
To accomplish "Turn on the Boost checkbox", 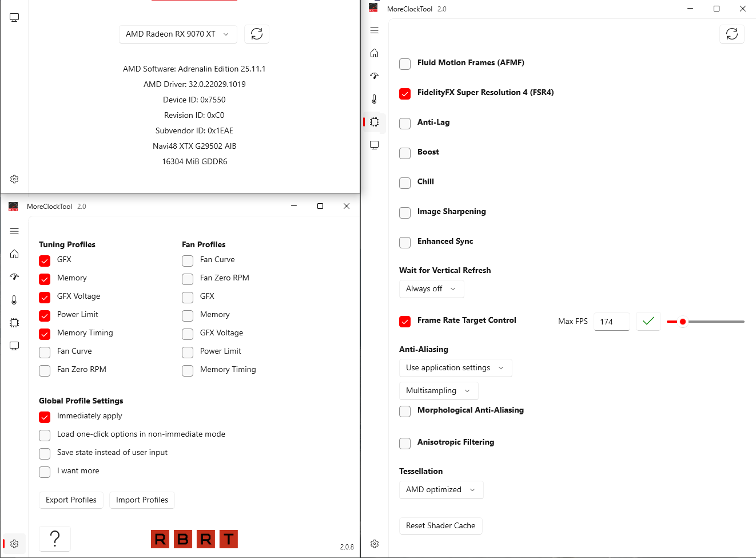I will click(x=405, y=153).
